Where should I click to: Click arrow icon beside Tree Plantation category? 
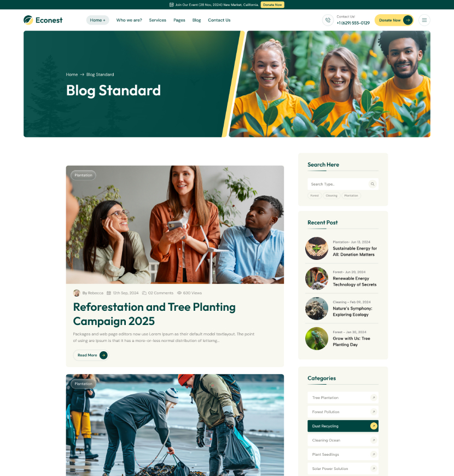pos(374,397)
